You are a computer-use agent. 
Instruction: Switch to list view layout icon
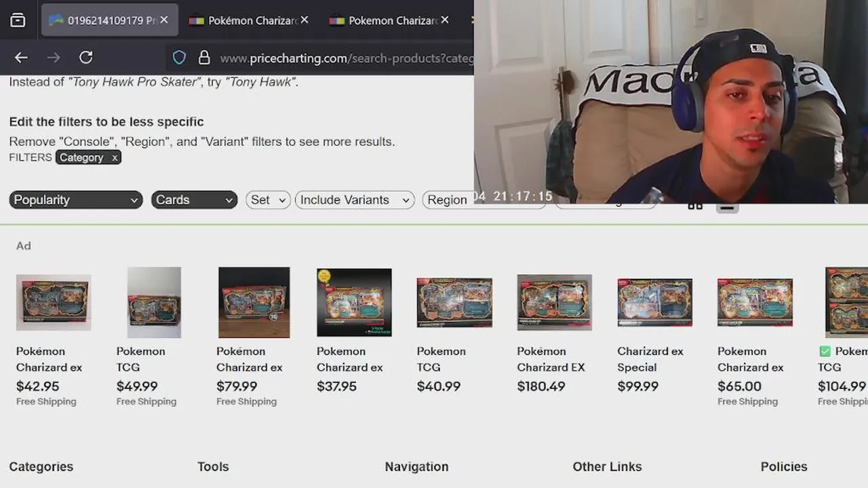tap(727, 206)
